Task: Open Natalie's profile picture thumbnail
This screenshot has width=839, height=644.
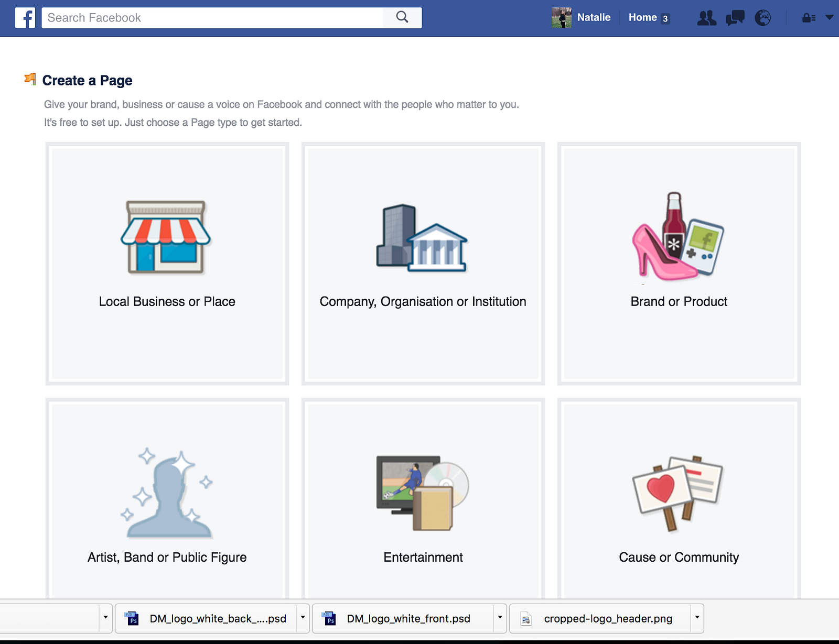Action: click(x=561, y=18)
